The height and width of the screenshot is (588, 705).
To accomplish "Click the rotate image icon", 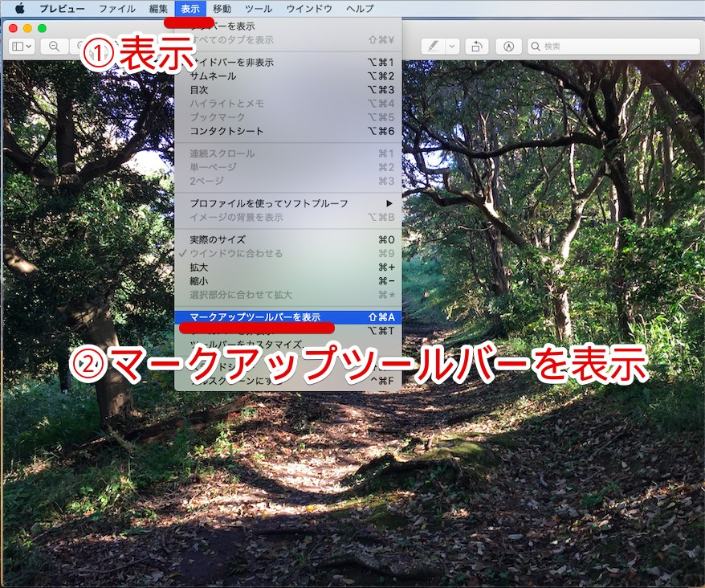I will click(x=475, y=47).
